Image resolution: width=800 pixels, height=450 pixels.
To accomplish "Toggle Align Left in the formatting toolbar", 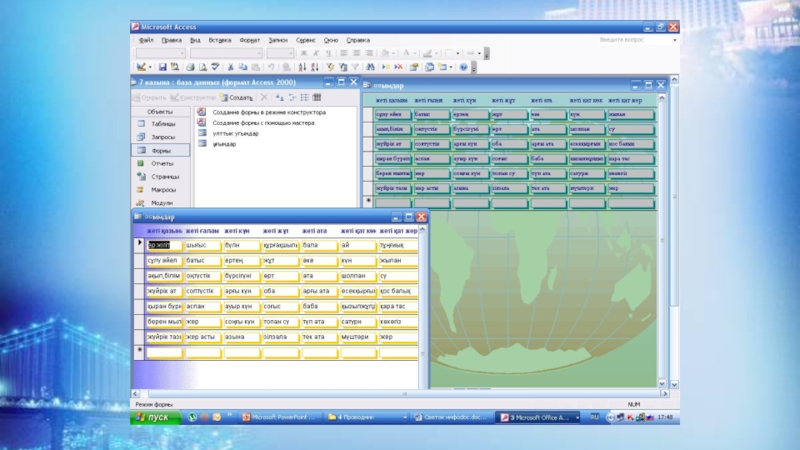I will (344, 53).
